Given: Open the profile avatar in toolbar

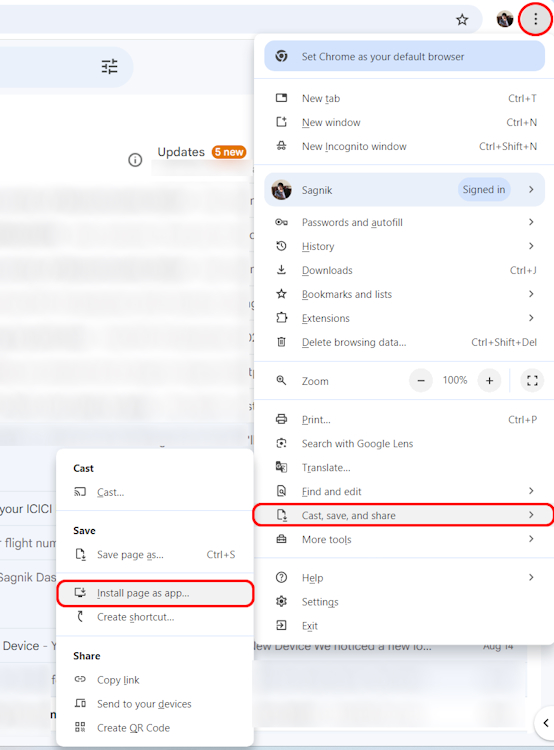Looking at the screenshot, I should click(x=504, y=19).
